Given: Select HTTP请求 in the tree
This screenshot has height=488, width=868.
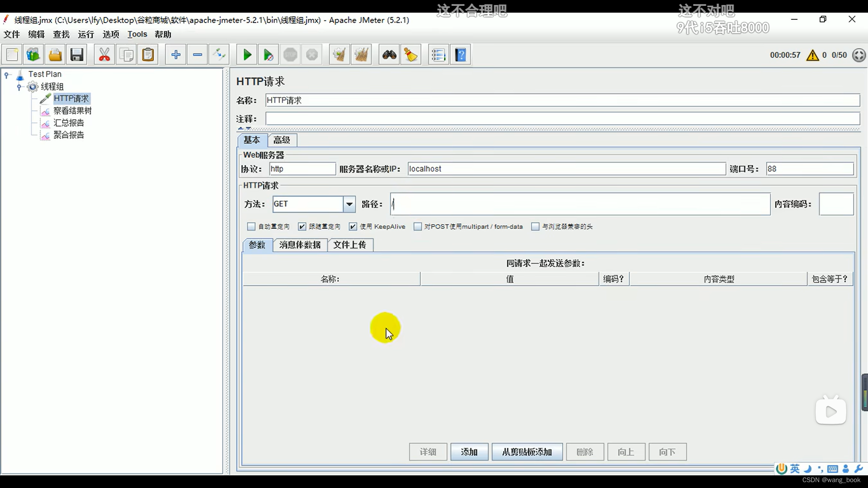Looking at the screenshot, I should (71, 99).
